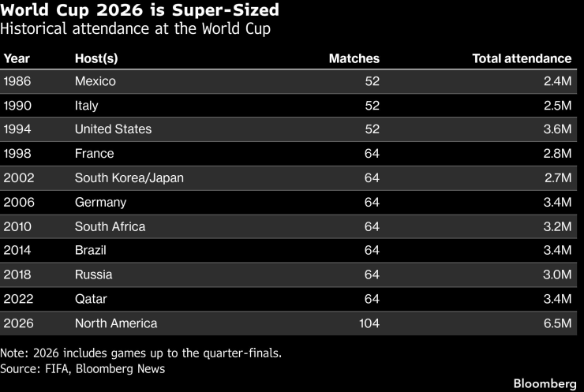Click the FIFA, Bloomberg News source line

(x=82, y=368)
